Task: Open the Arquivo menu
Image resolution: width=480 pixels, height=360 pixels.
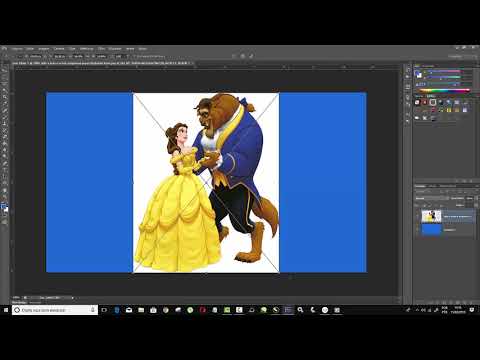Action: pyautogui.click(x=17, y=49)
